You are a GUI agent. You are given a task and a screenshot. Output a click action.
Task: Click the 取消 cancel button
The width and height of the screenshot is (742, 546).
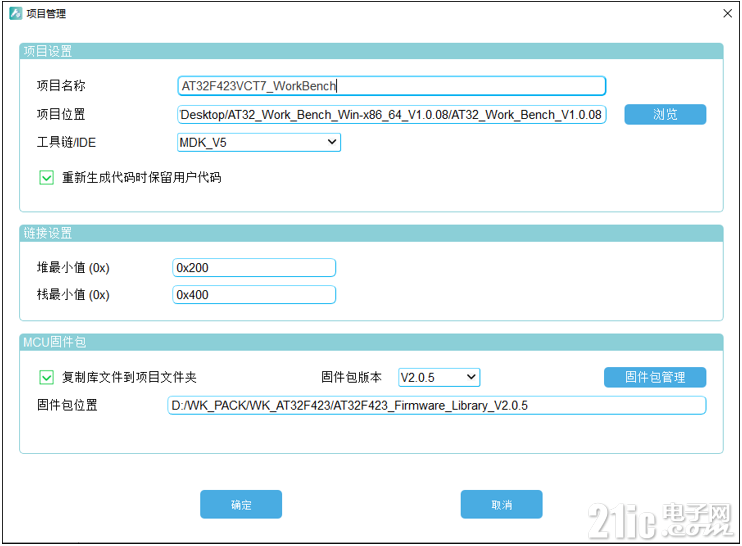coord(502,504)
